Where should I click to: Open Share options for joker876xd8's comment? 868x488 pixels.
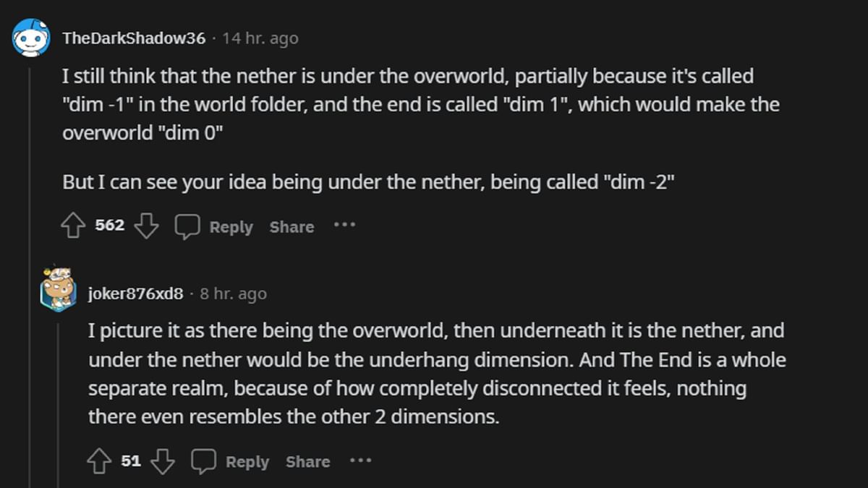tap(307, 461)
